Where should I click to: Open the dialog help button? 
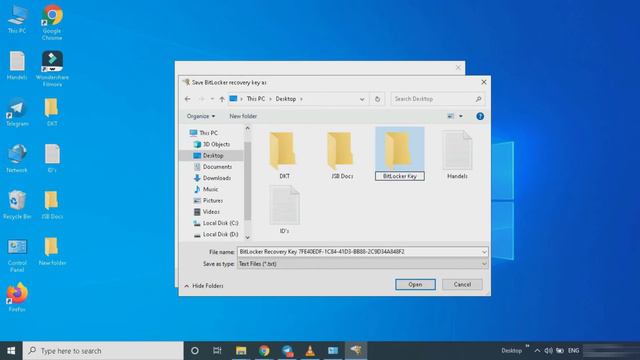click(480, 116)
